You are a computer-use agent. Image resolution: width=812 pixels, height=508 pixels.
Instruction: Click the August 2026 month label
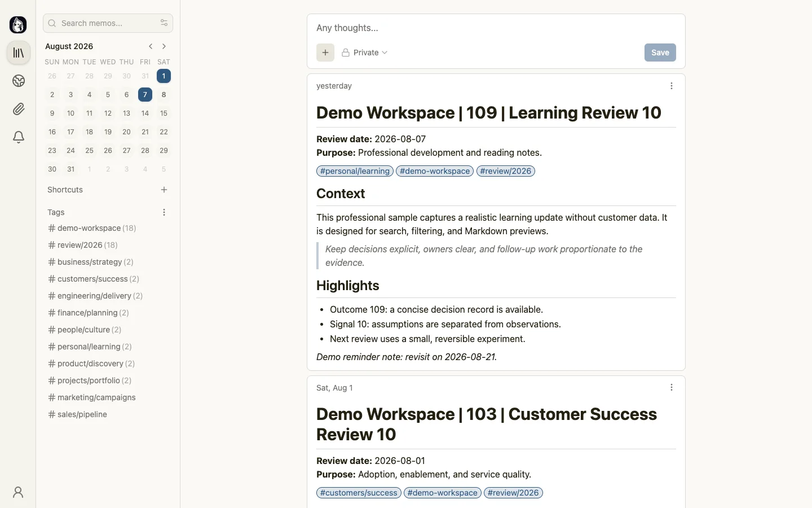[x=69, y=46]
